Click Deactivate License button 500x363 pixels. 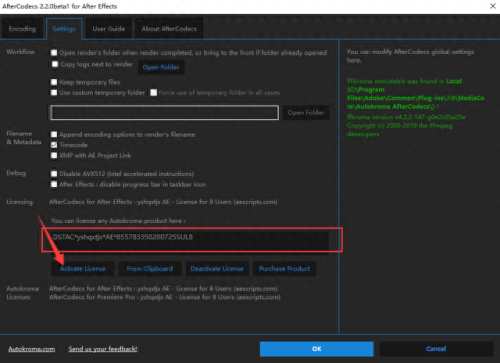click(x=217, y=269)
